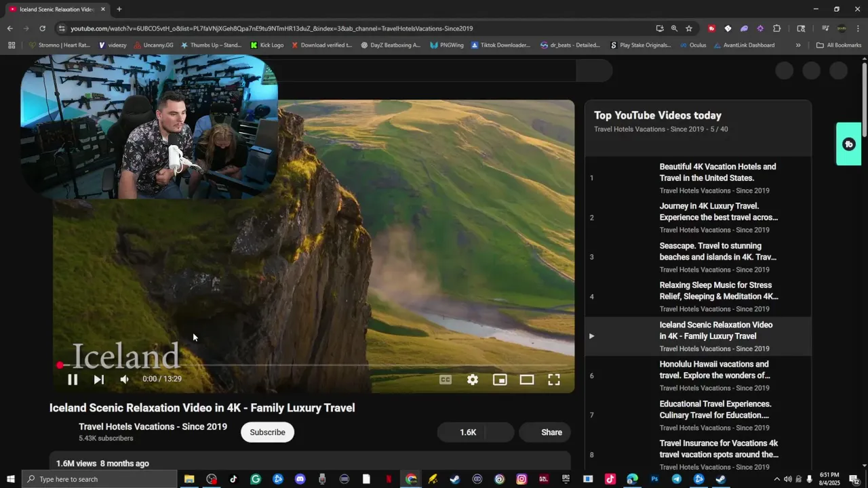Select the Iceland Scenic Relaxation browser tab
This screenshot has width=868, height=488.
57,9
